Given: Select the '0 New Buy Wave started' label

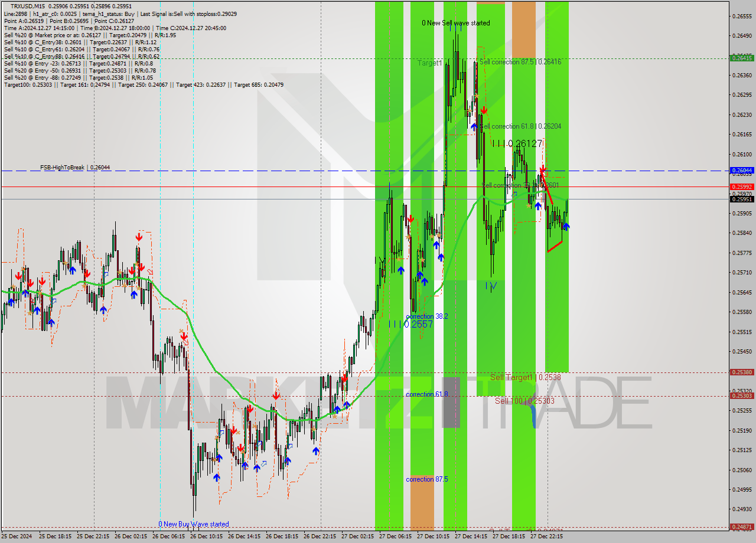Looking at the screenshot, I should (x=193, y=524).
